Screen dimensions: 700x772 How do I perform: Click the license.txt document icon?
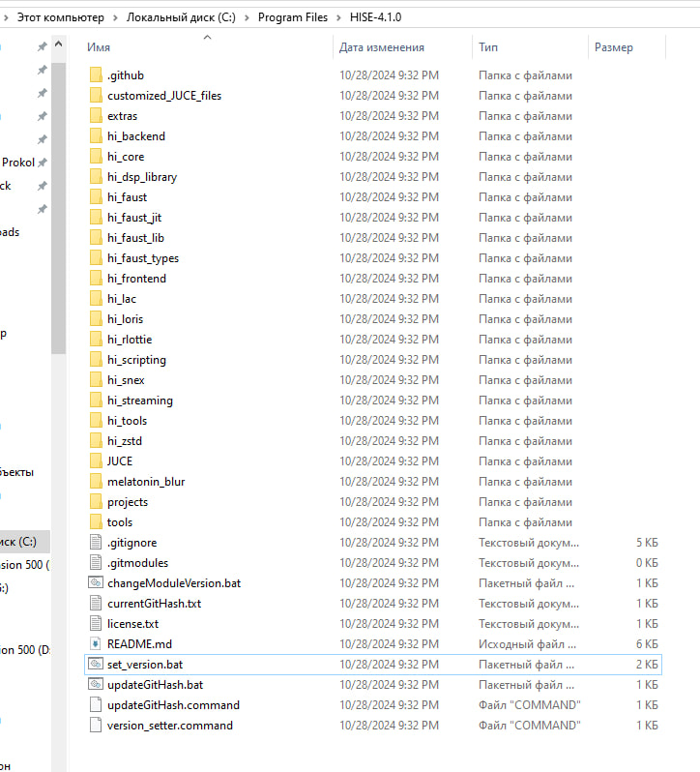pos(96,623)
